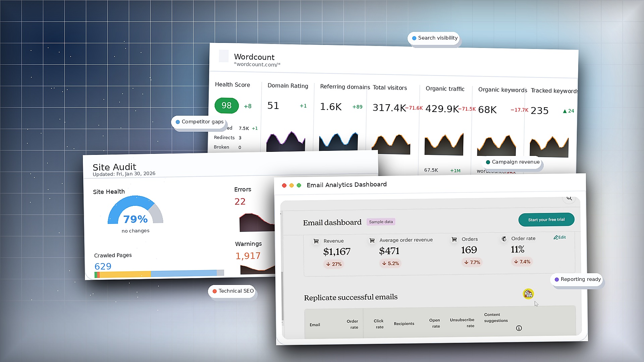Image resolution: width=644 pixels, height=362 pixels.
Task: Click the Organic traffic orange sparkline chart
Action: point(444,144)
